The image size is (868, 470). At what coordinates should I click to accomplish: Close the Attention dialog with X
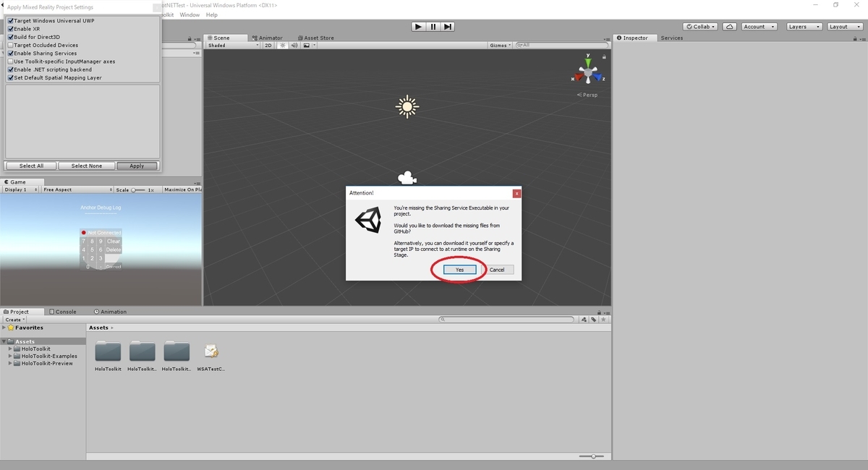[516, 193]
